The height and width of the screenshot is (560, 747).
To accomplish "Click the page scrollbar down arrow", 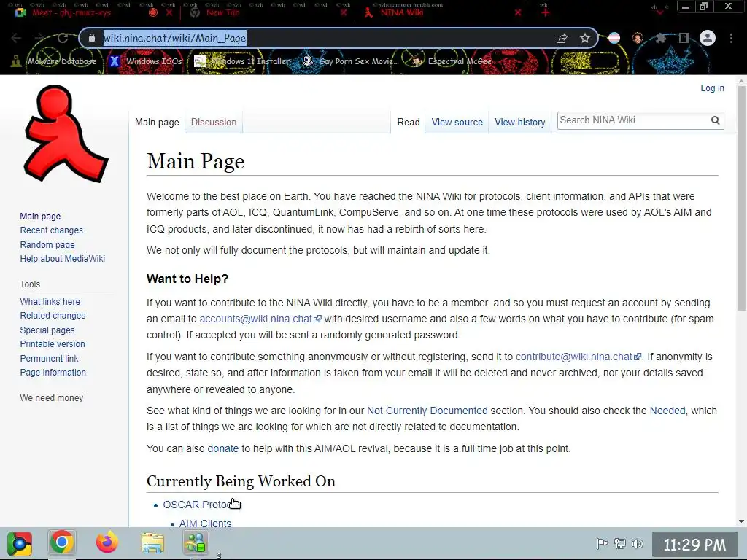I will [741, 521].
